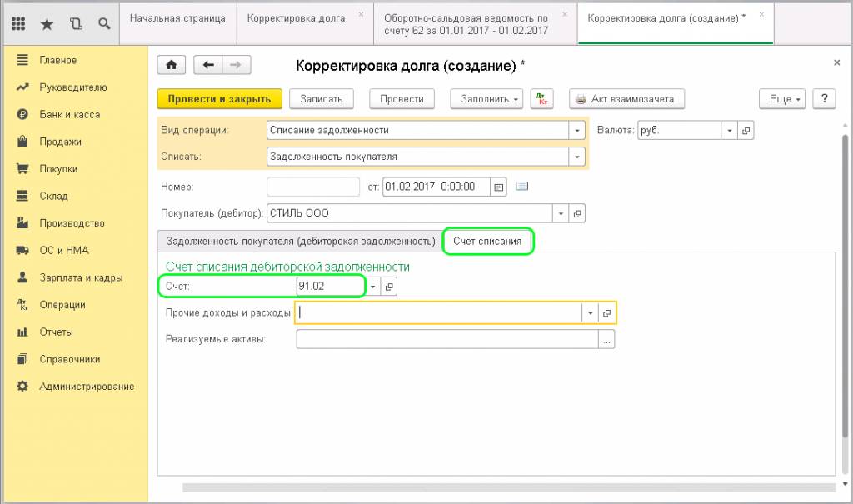Open the Администрирование section

(87, 387)
